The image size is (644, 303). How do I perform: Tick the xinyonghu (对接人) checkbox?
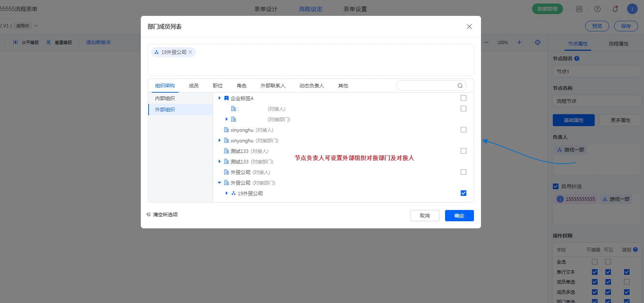coord(463,130)
